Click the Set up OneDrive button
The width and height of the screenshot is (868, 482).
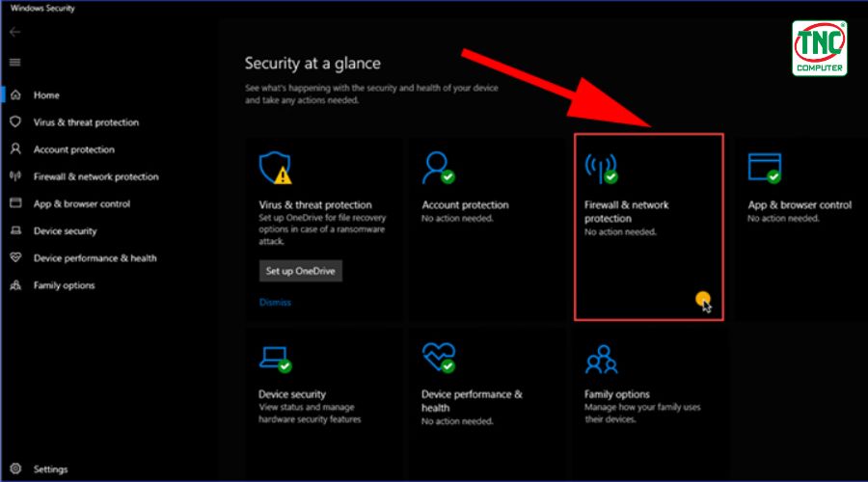[x=301, y=271]
